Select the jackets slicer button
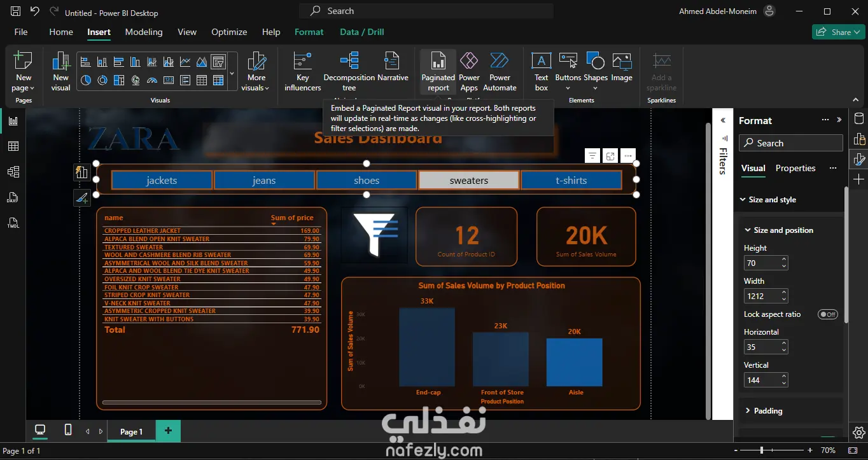The width and height of the screenshot is (868, 460). (x=162, y=180)
